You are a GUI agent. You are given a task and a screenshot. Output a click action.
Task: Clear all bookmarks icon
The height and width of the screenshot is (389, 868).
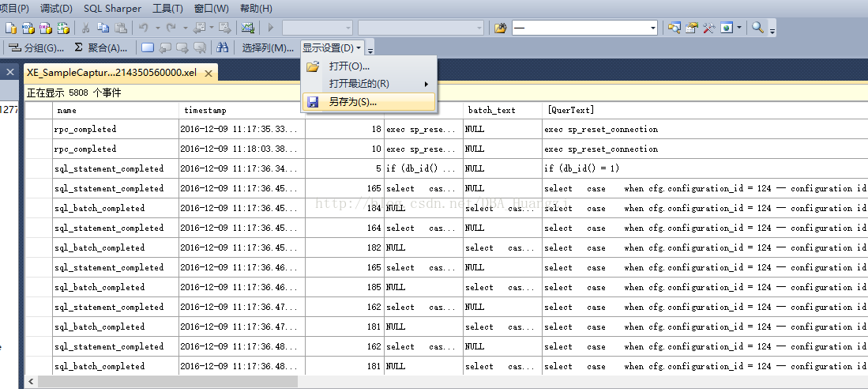200,47
